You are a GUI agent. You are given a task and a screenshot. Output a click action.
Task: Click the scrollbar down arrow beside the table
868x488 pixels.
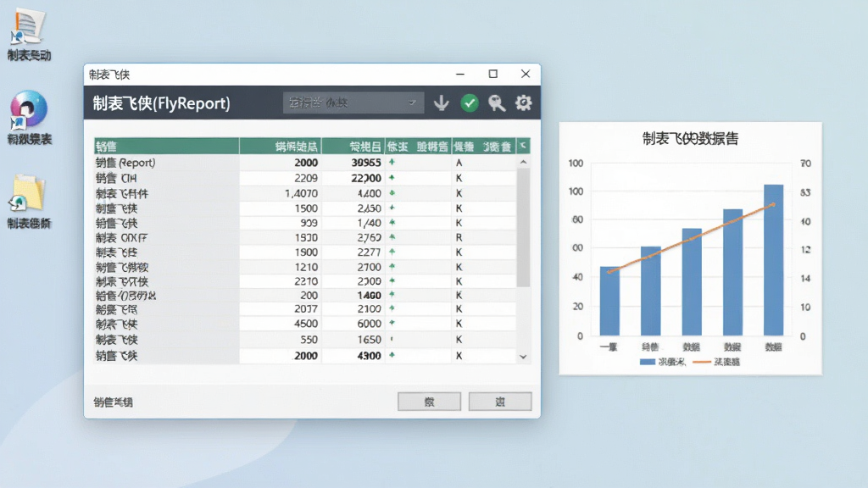[x=523, y=357]
